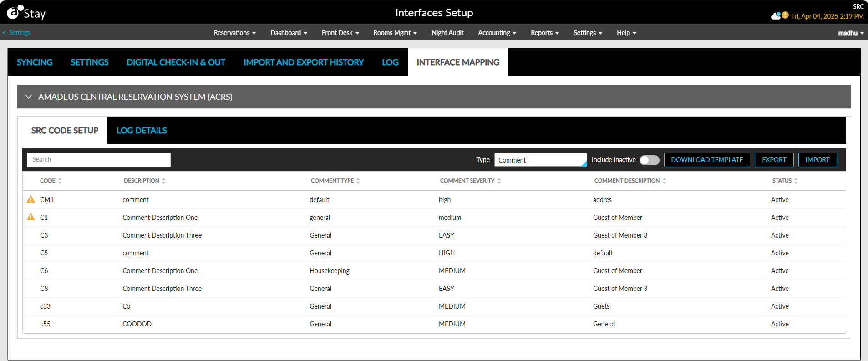Switch to the Log tab

pyautogui.click(x=390, y=62)
